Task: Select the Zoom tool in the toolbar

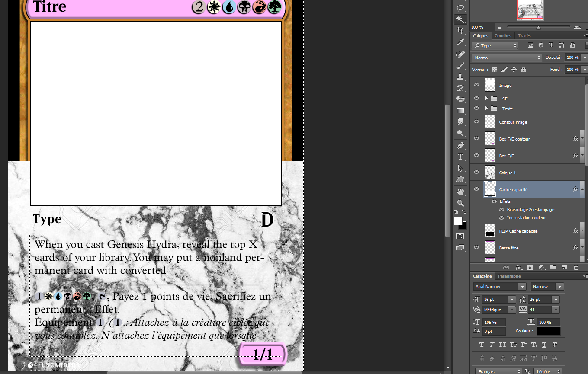Action: 460,203
